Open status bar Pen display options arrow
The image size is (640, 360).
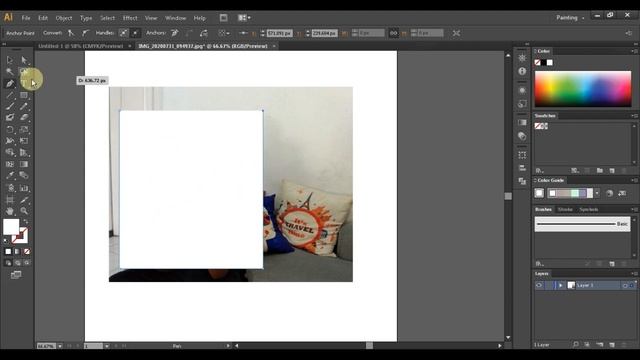click(x=228, y=346)
